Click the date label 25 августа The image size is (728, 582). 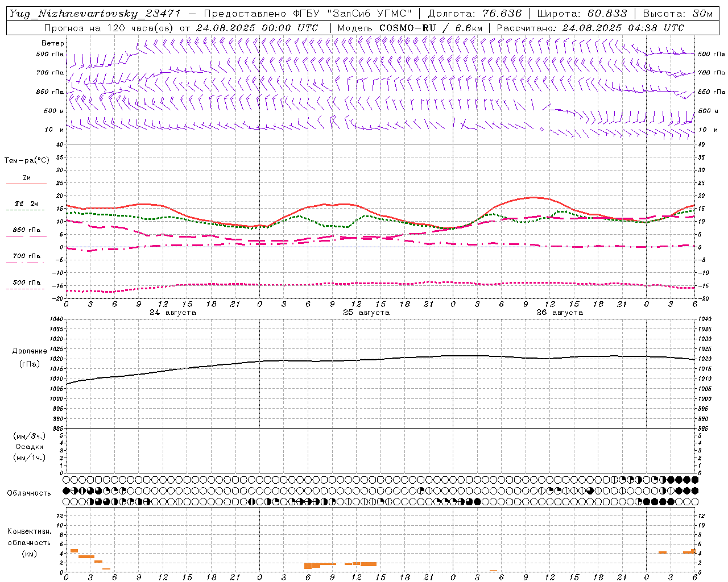(x=366, y=313)
